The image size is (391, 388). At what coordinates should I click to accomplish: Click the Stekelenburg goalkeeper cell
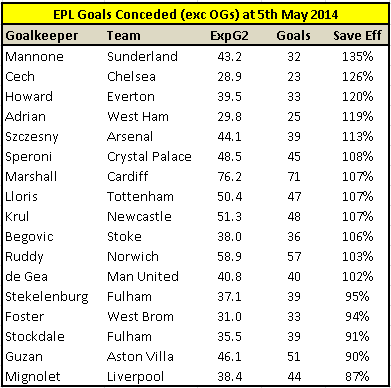[47, 297]
